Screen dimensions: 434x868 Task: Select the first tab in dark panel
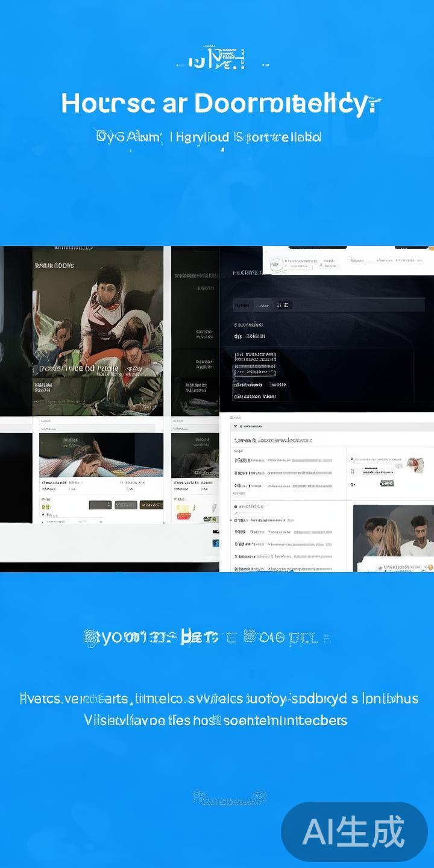[242, 306]
